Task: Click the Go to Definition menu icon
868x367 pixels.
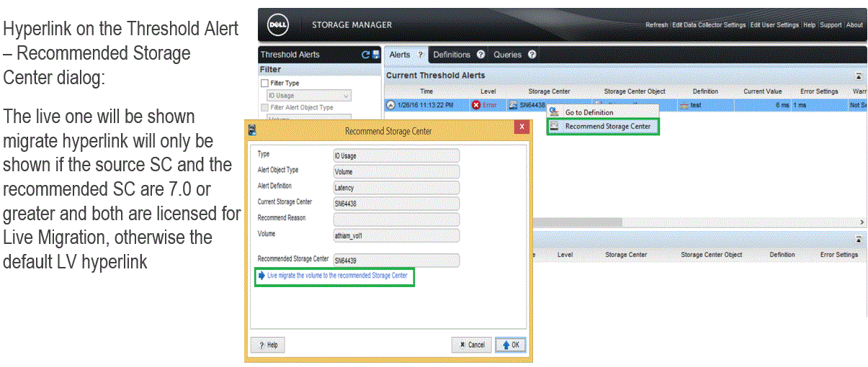Action: [555, 112]
